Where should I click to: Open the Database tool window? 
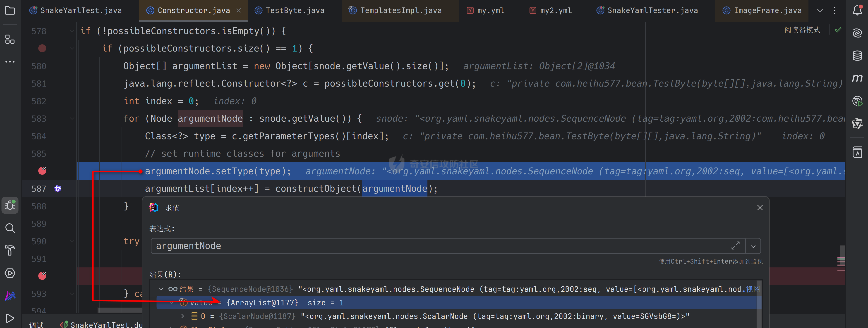[857, 56]
